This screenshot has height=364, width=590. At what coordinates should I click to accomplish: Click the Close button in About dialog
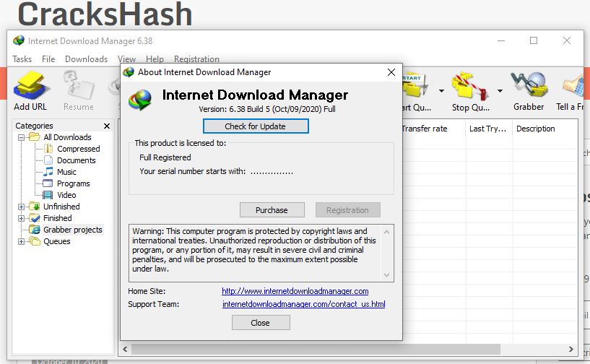coord(261,323)
